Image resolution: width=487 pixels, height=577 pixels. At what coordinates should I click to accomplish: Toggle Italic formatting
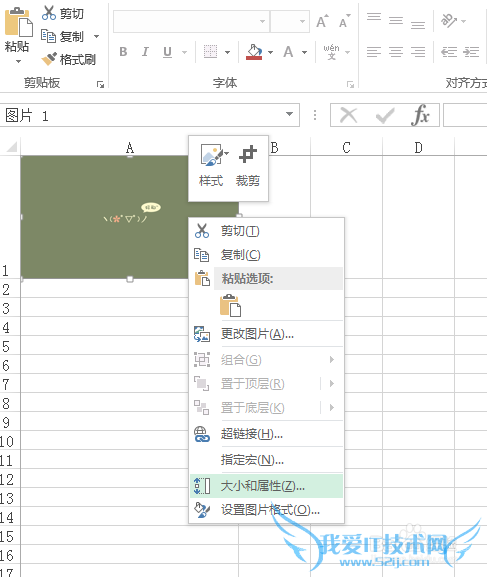tap(145, 52)
